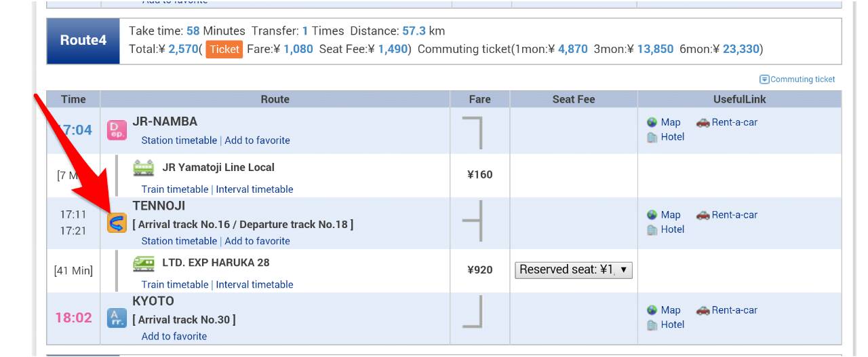Expand the Commuting ticket section
Screen dimensions: 868x357
point(797,79)
